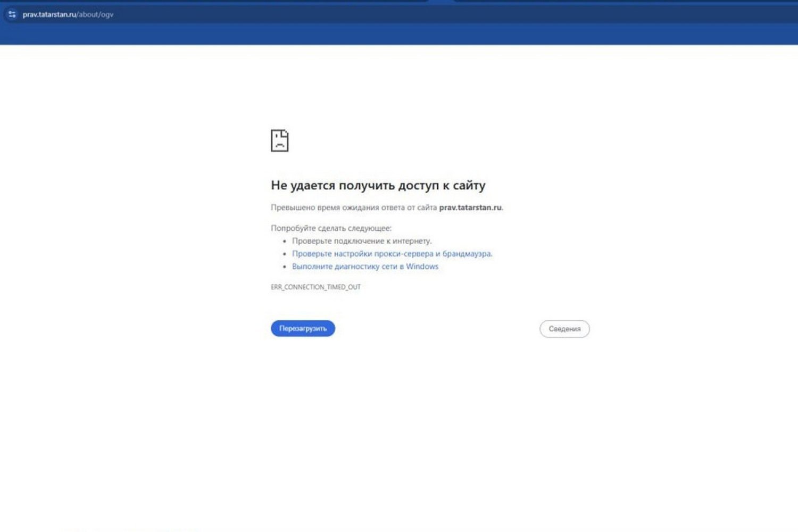Click the Попробуйте сделать следующее line
The width and height of the screenshot is (798, 532).
(331, 228)
